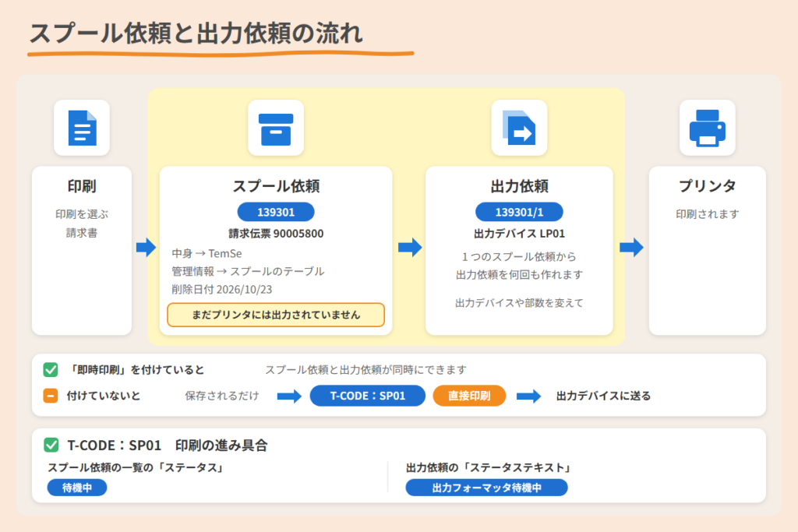This screenshot has height=532, width=798.
Task: Click the スプール依頼と出力依頼が同時にできます text
Action: (x=365, y=370)
